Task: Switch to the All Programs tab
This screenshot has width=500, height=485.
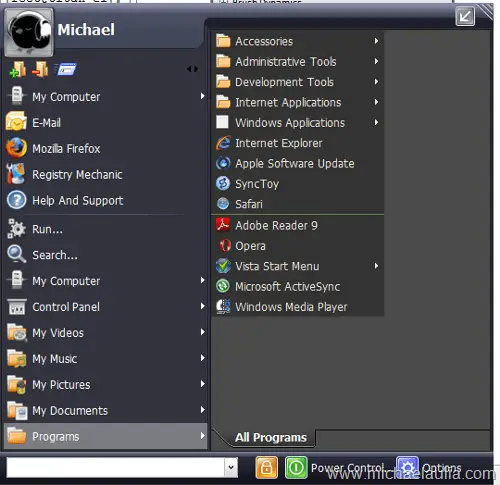Action: 271,437
